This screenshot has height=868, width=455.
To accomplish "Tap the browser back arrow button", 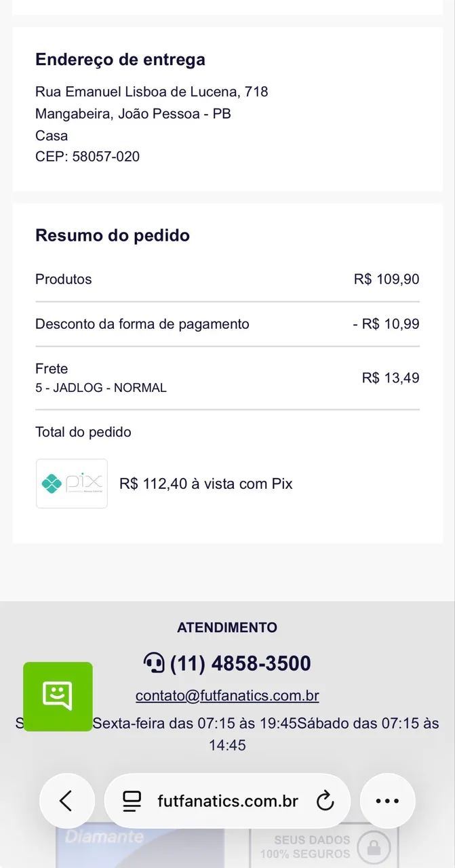I will tap(66, 801).
